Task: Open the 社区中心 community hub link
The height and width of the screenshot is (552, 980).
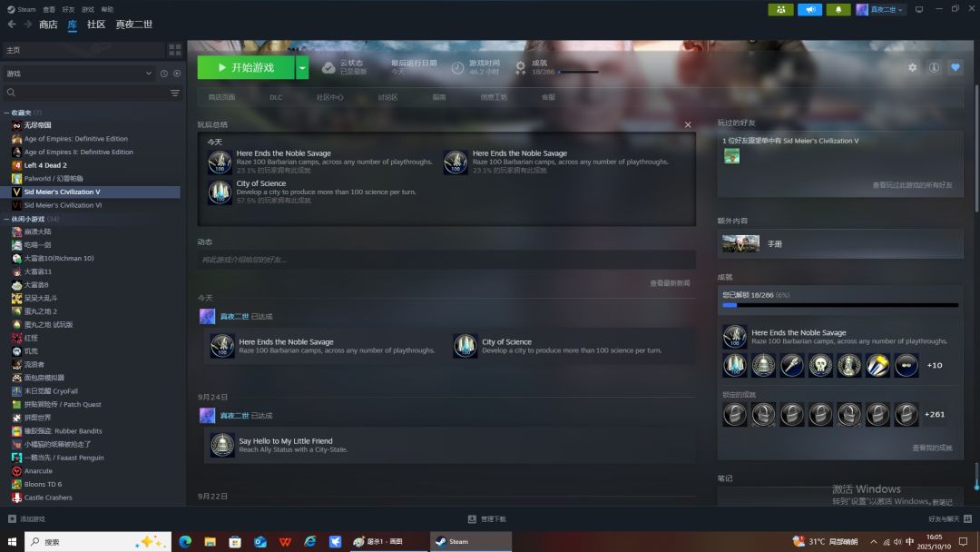Action: point(330,97)
